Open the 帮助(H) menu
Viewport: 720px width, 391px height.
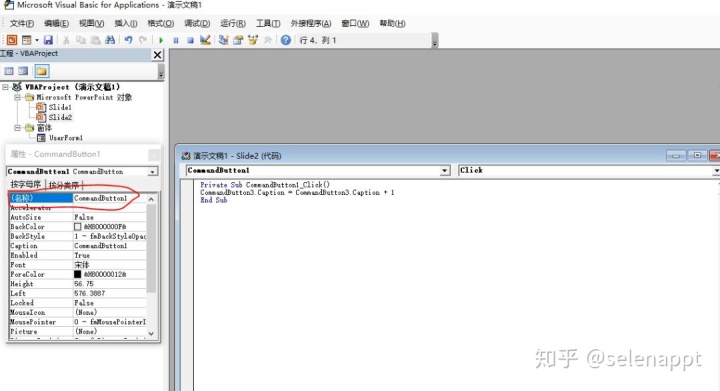pos(393,23)
